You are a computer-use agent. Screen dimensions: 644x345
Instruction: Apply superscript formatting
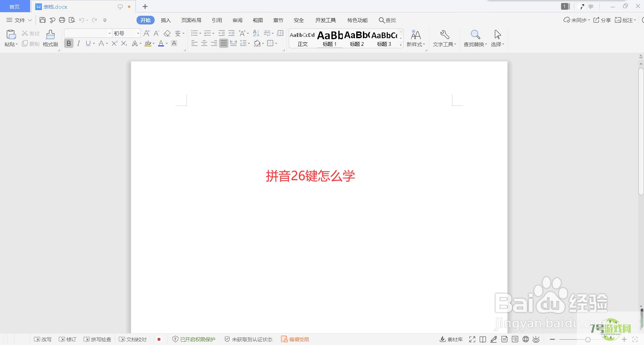click(114, 43)
